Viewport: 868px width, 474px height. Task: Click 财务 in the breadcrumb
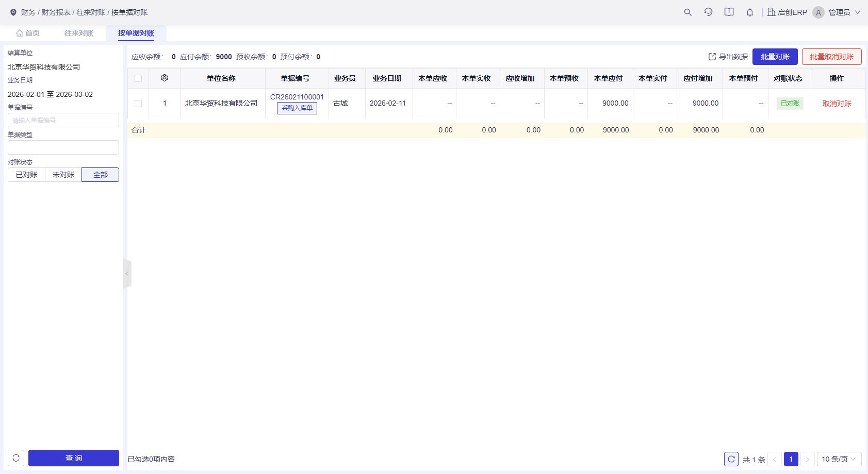point(28,12)
